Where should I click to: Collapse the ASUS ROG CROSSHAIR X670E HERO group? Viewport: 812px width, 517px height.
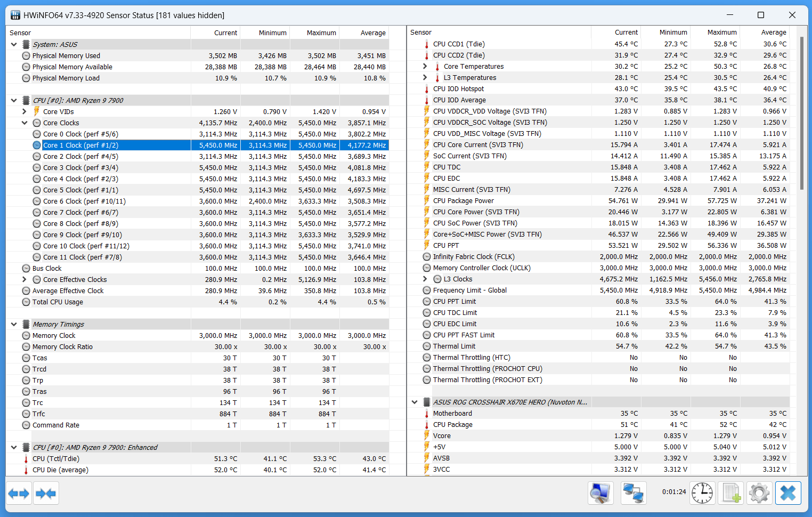tap(415, 402)
